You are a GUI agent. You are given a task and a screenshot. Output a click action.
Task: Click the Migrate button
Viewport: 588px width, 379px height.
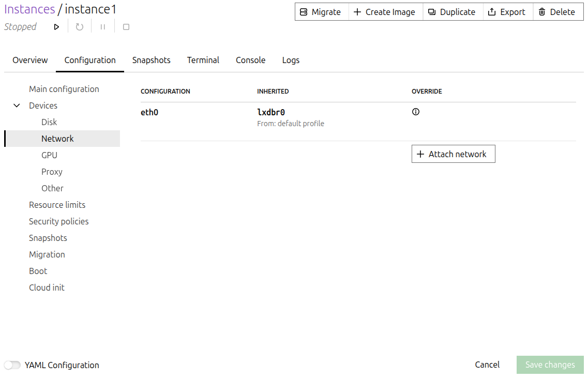pos(322,12)
